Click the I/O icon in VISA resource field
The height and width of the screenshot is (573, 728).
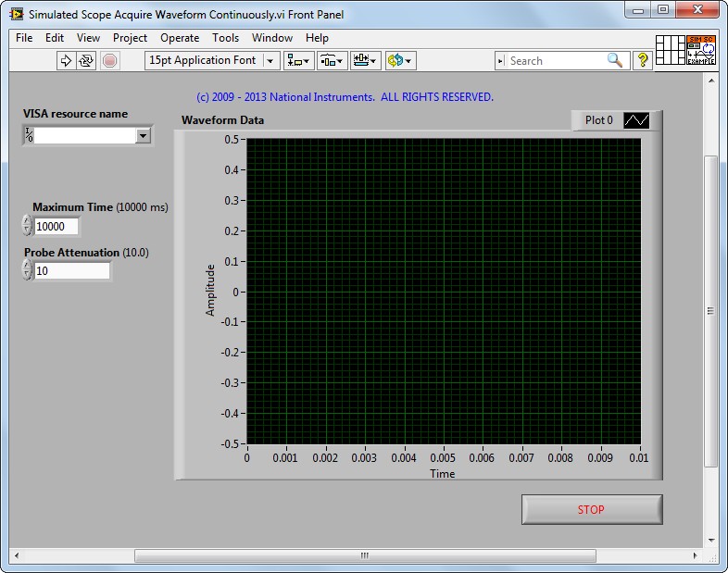pos(29,135)
